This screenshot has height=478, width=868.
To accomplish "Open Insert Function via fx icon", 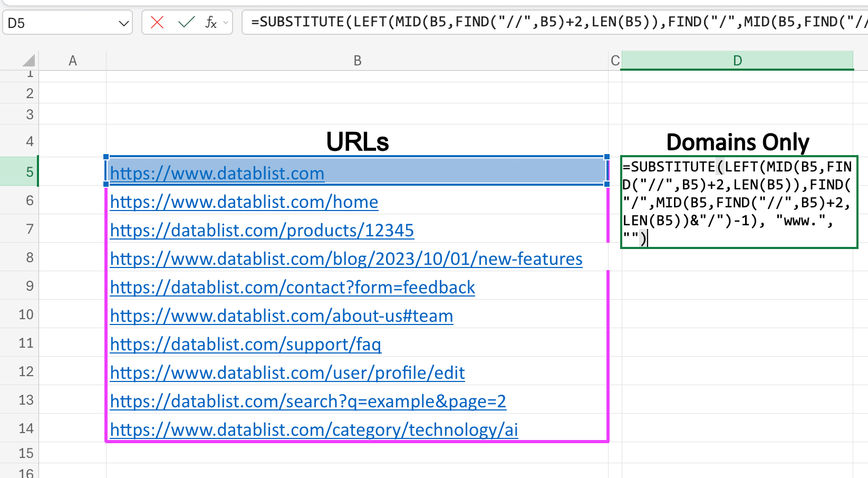I will click(x=211, y=22).
